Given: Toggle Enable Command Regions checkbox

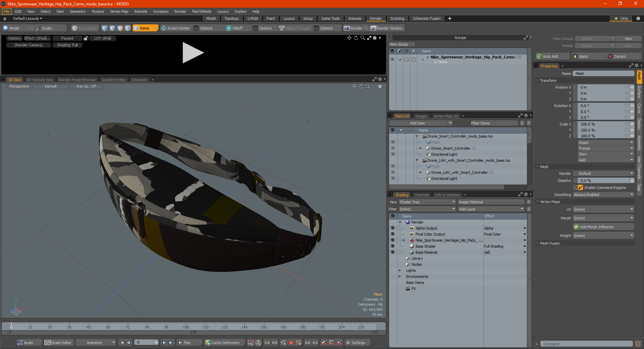Looking at the screenshot, I should 580,188.
